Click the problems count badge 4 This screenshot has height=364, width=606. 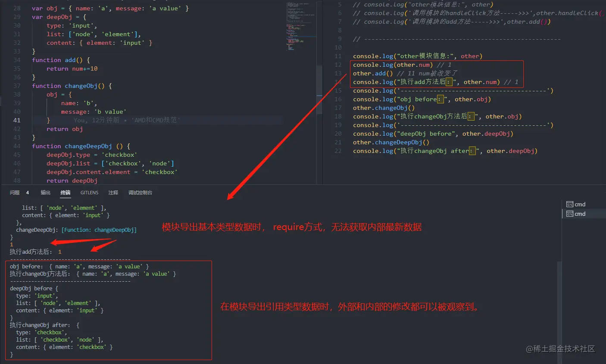click(x=28, y=193)
